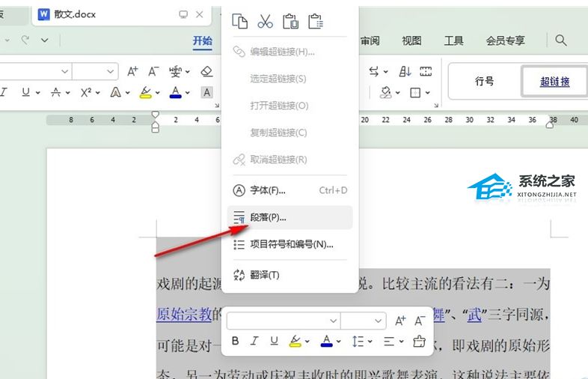This screenshot has width=588, height=379.
Task: Toggle superscript X² in the ribbon
Action: point(86,92)
